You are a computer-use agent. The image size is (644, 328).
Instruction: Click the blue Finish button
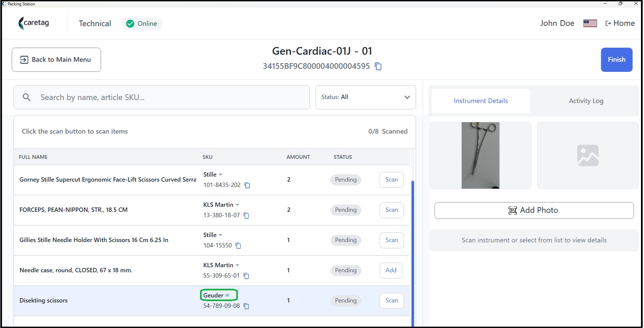click(616, 60)
